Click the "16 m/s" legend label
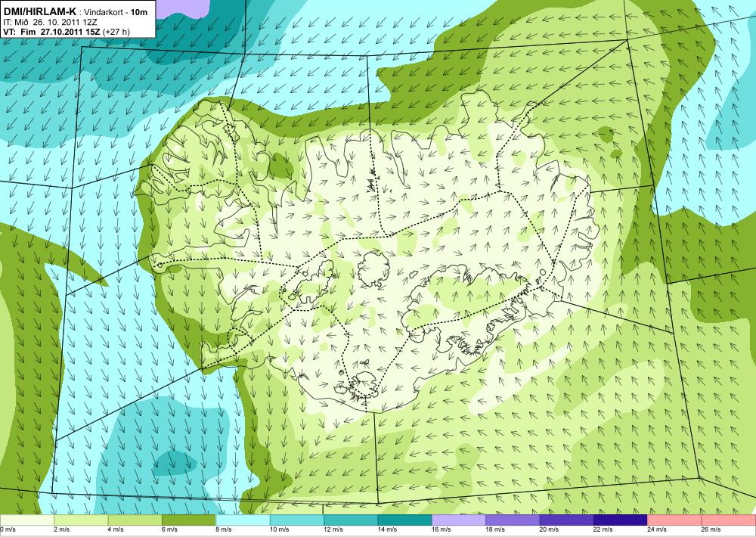Viewport: 756px width, 537px height. click(442, 529)
